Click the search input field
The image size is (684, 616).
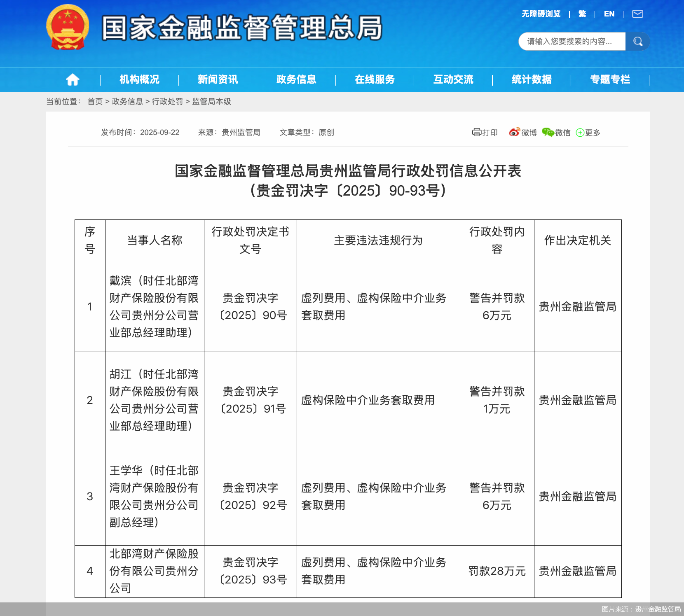point(572,42)
